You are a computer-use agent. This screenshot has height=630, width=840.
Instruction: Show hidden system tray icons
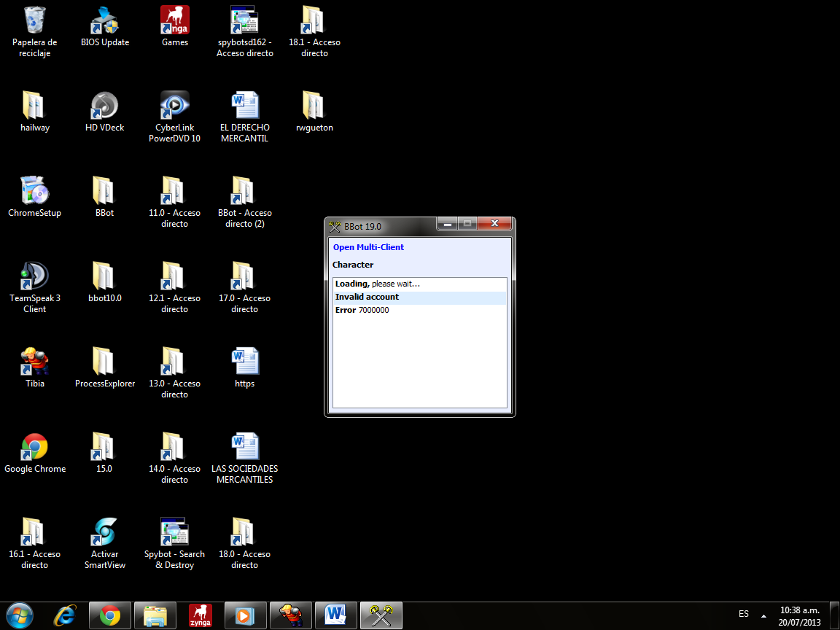[x=763, y=615]
